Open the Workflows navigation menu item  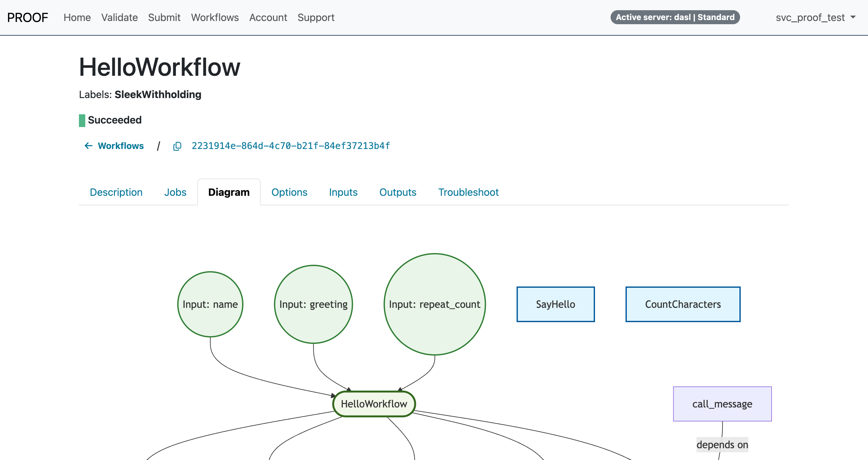coord(215,18)
